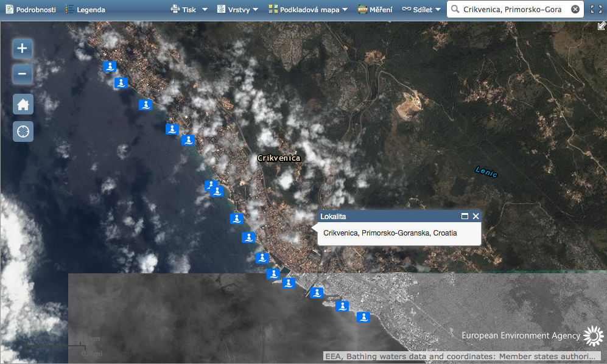Close the Lokalita popup
Image resolution: width=607 pixels, height=364 pixels.
coord(475,216)
